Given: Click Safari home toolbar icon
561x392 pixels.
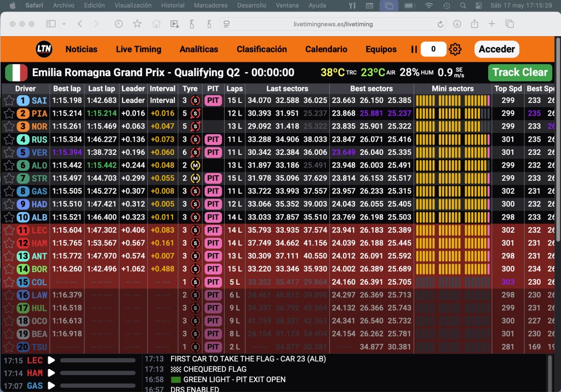Looking at the screenshot, I should pos(156,24).
